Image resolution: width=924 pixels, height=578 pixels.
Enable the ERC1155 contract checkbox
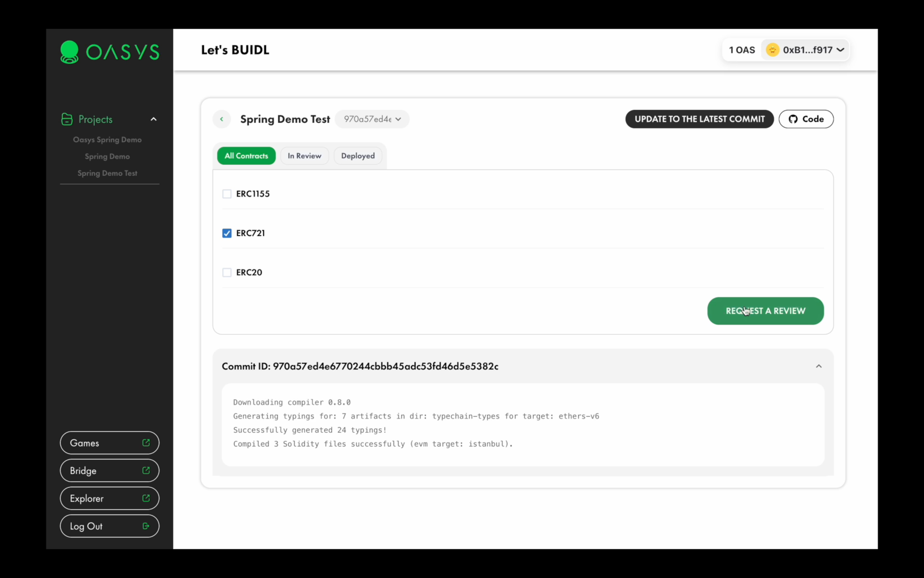pos(226,194)
